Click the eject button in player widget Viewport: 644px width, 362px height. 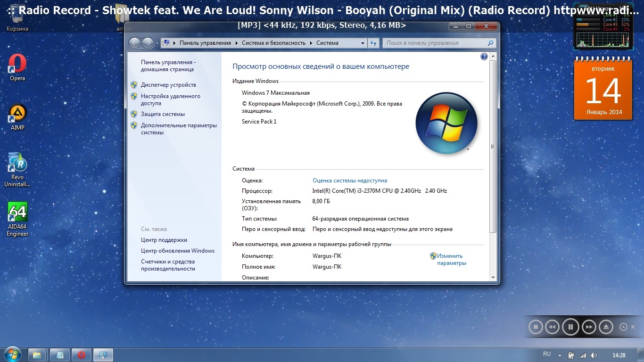pos(606,327)
